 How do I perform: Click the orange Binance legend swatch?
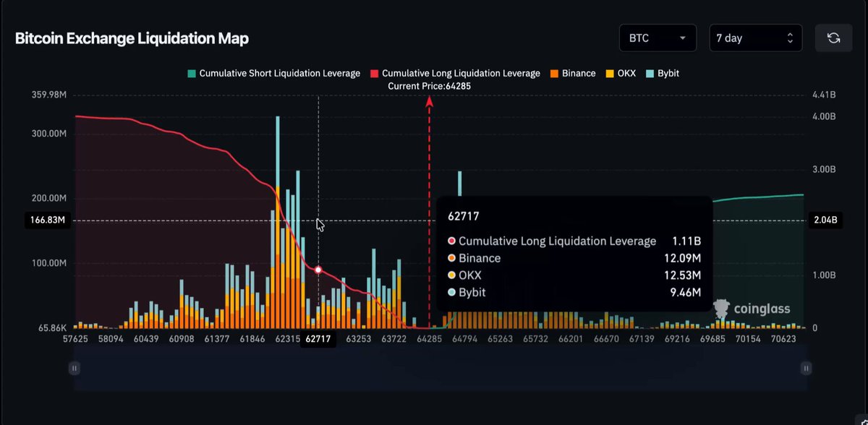pyautogui.click(x=554, y=74)
